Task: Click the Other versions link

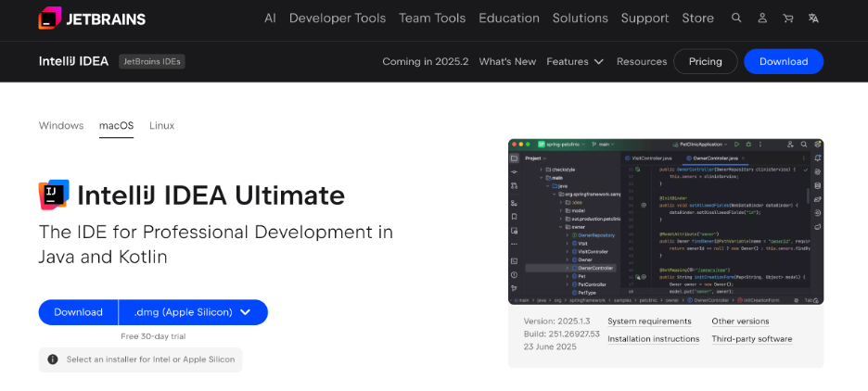Action: pyautogui.click(x=740, y=322)
